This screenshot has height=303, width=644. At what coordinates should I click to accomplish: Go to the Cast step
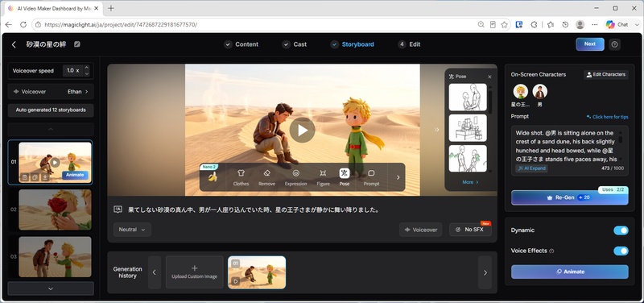click(x=295, y=44)
